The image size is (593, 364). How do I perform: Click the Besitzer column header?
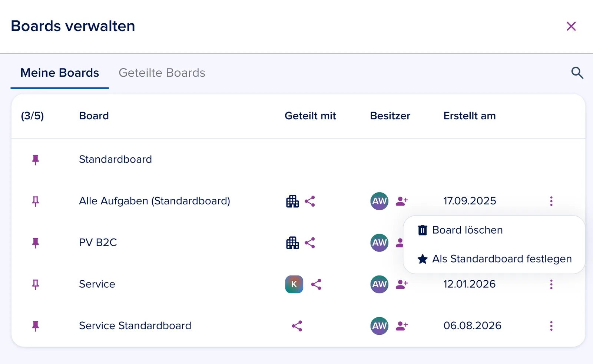390,116
